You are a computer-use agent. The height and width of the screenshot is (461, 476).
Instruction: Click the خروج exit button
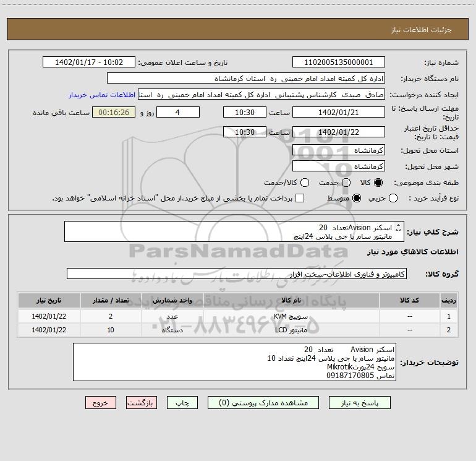click(101, 403)
